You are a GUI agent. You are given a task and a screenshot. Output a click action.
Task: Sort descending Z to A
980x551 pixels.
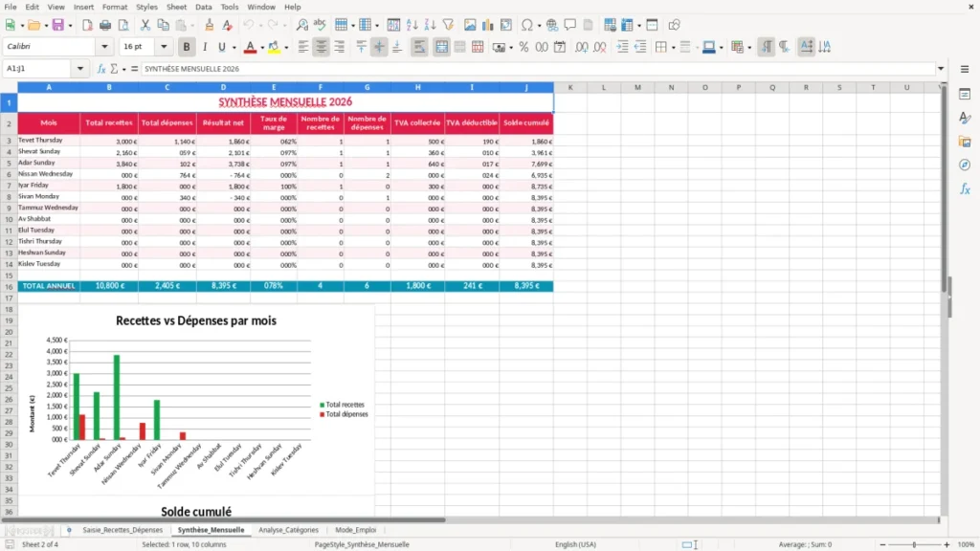(x=430, y=25)
